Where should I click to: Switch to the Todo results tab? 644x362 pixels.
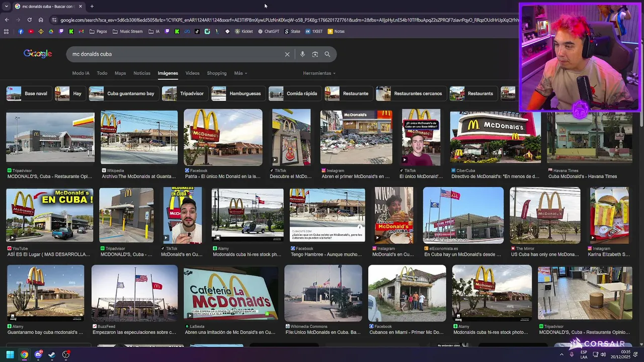click(102, 73)
